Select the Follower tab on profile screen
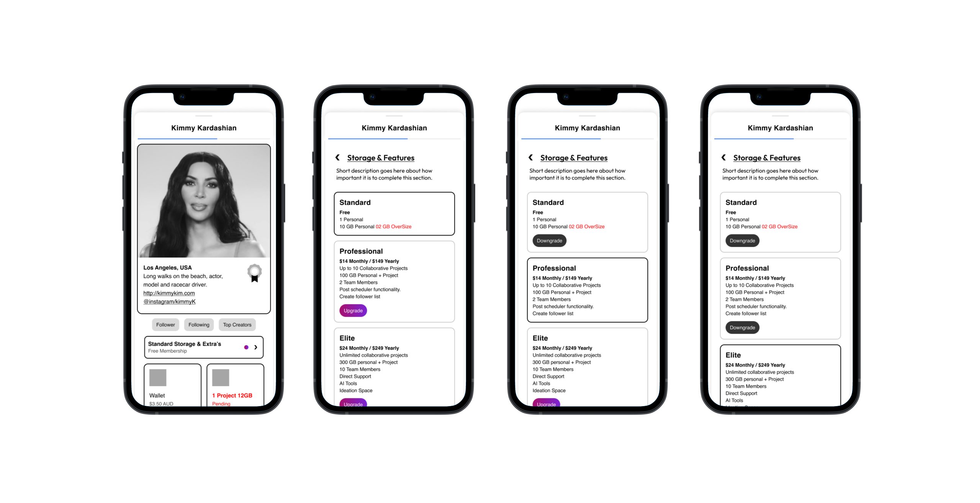 click(165, 324)
